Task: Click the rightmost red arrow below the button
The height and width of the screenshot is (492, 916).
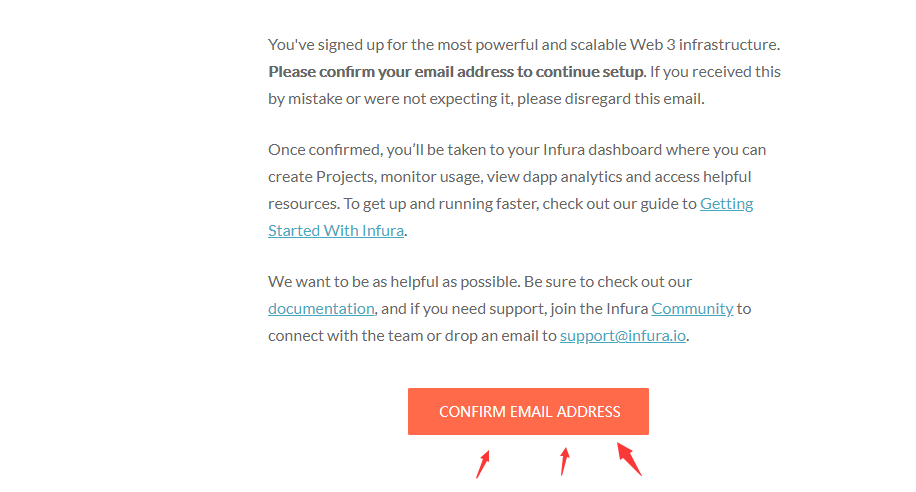Action: (629, 459)
